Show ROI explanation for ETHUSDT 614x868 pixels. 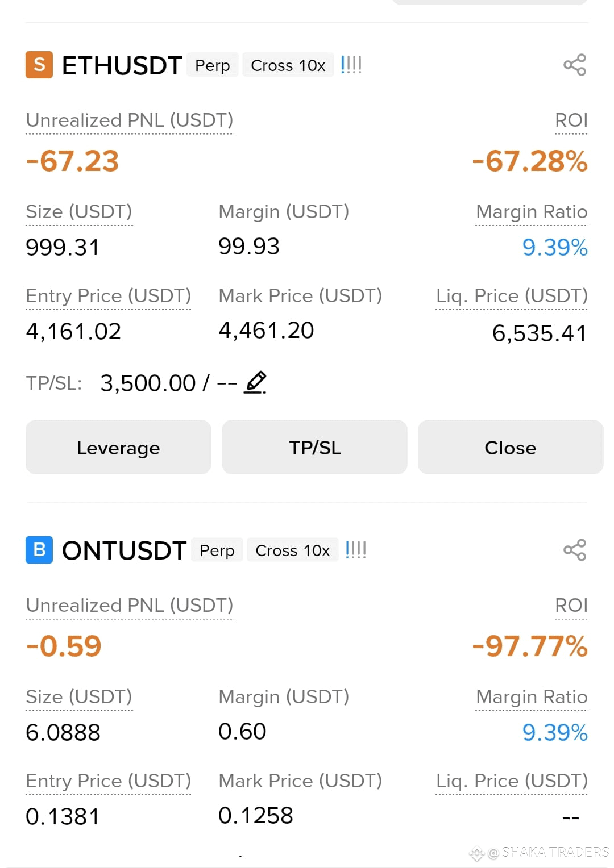coord(571,120)
